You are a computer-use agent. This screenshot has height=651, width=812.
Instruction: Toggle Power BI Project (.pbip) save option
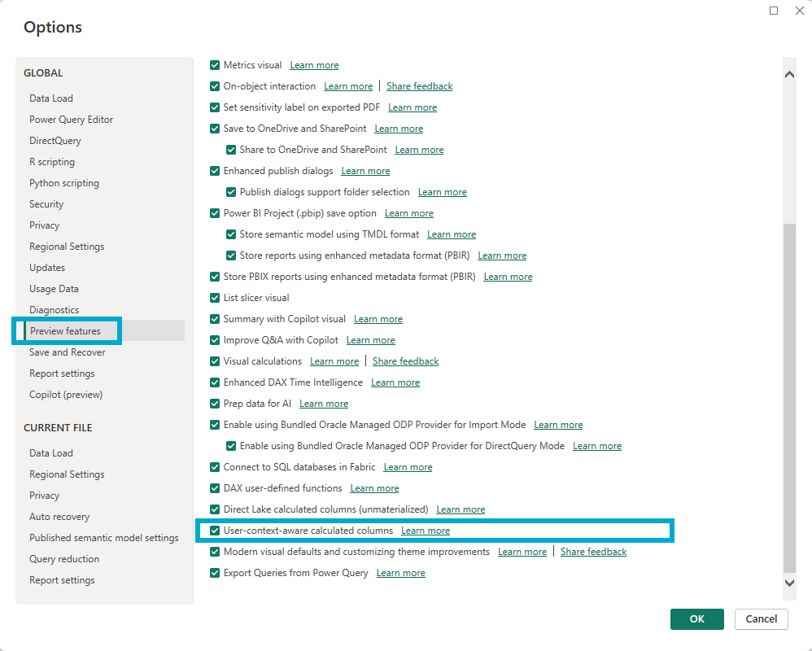(215, 213)
